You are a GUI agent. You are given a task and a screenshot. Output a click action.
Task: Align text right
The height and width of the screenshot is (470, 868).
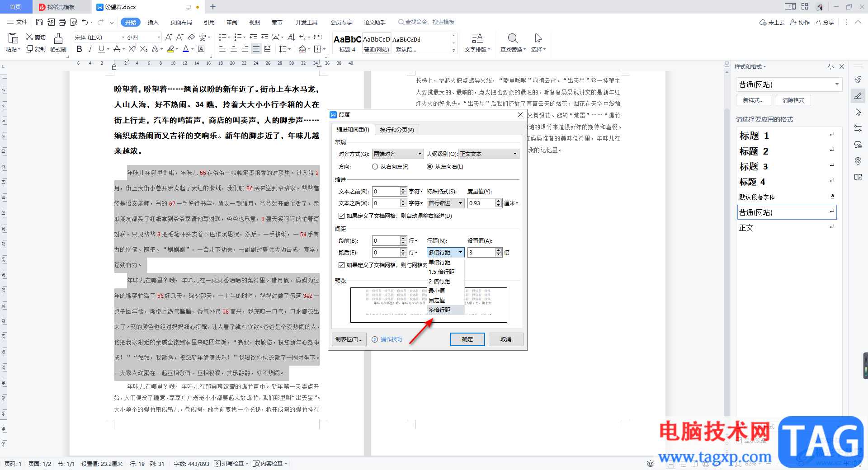[x=245, y=49]
